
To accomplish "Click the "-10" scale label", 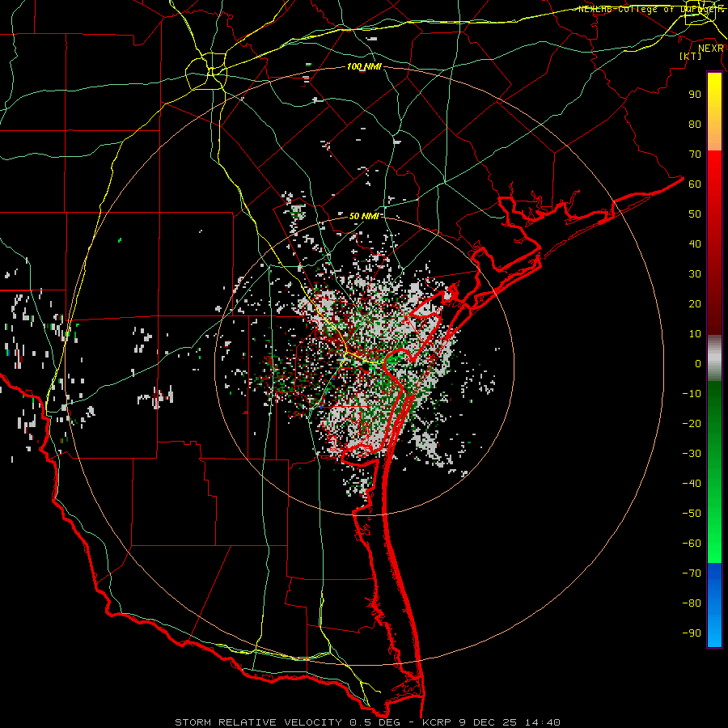I will [x=692, y=394].
